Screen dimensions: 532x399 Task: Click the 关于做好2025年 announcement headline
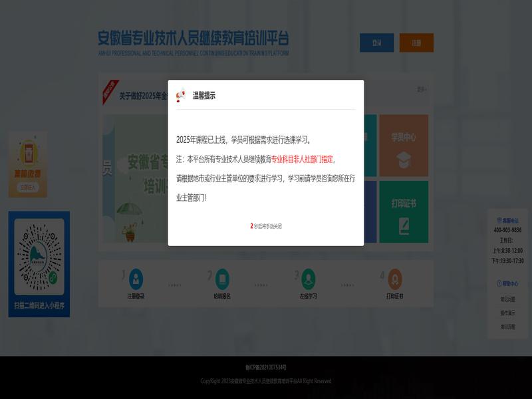[x=142, y=96]
